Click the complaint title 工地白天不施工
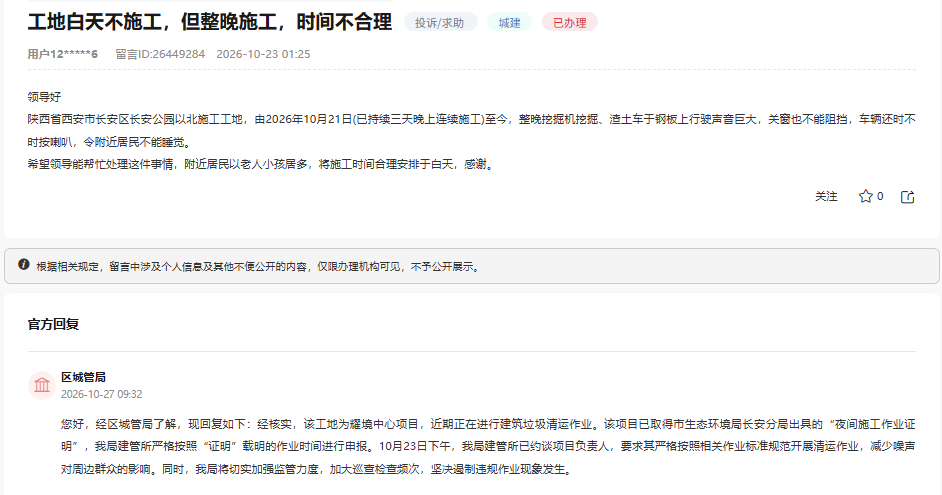Viewport: 942px width, 495px height. [x=210, y=22]
